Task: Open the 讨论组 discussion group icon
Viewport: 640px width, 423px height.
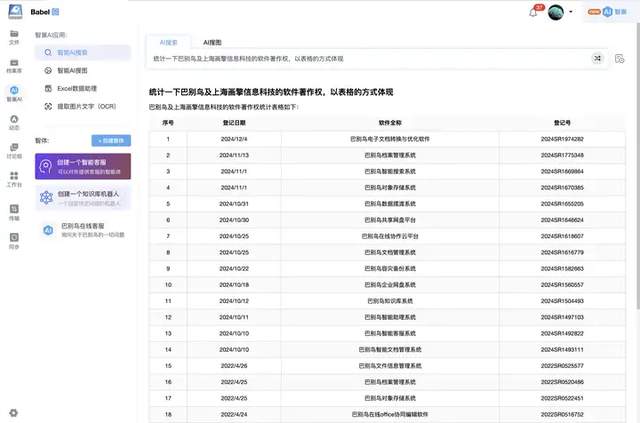Action: click(13, 150)
